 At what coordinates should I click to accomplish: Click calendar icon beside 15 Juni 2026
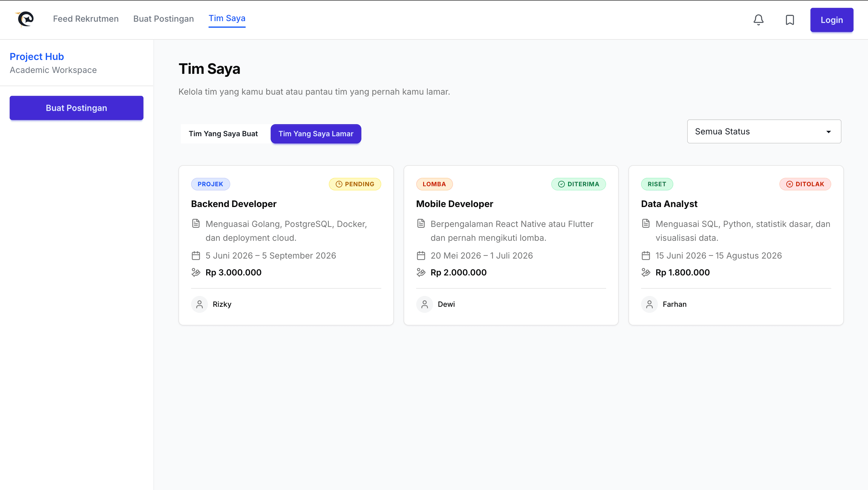click(x=646, y=256)
